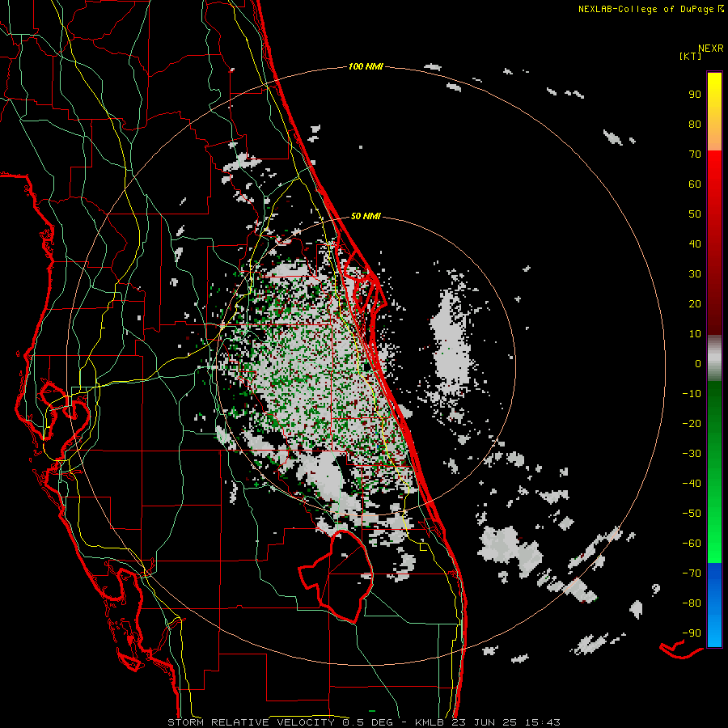Click the -90 knot scale label
This screenshot has height=728, width=728.
(692, 633)
